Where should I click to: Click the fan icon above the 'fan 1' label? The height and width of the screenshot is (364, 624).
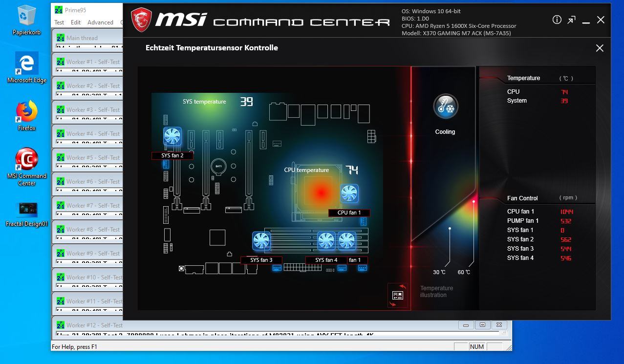pyautogui.click(x=346, y=241)
